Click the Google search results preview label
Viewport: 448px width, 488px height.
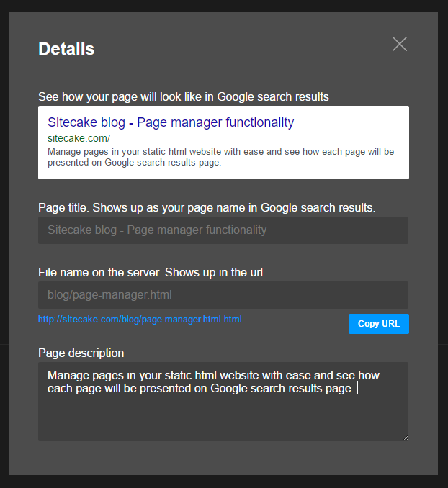coord(184,96)
